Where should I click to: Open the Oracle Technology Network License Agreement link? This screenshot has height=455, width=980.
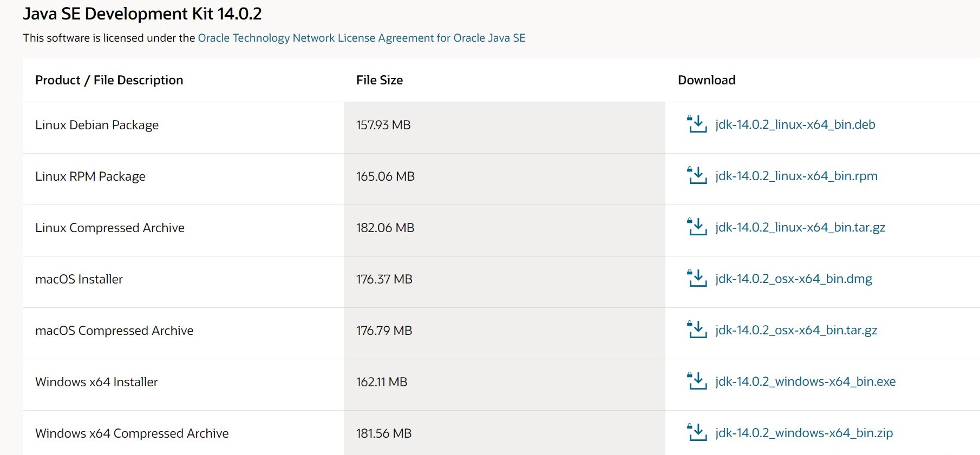click(361, 38)
